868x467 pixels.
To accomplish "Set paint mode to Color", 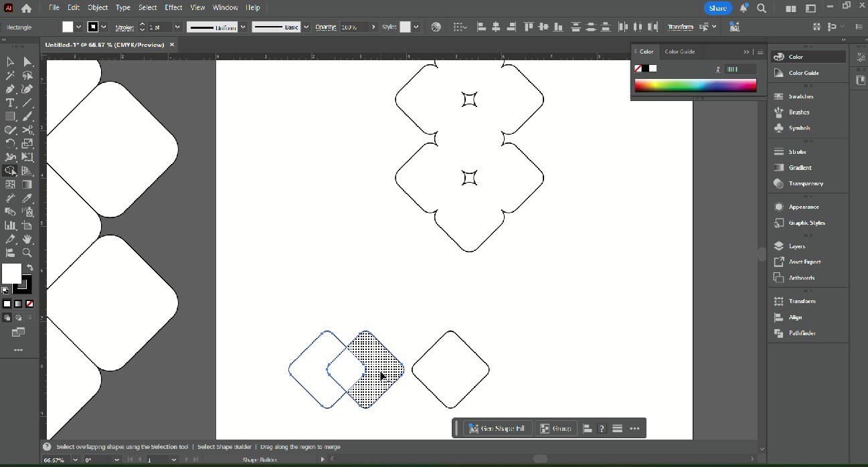I will pyautogui.click(x=7, y=304).
